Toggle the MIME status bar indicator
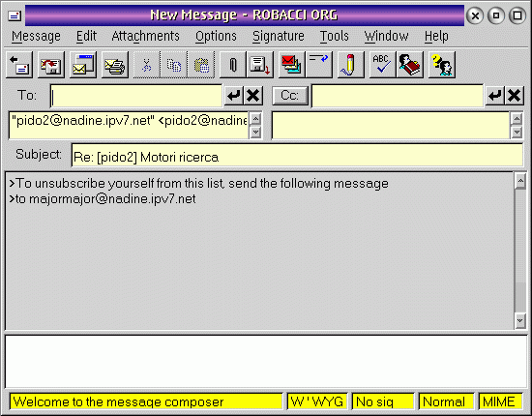 pyautogui.click(x=500, y=401)
